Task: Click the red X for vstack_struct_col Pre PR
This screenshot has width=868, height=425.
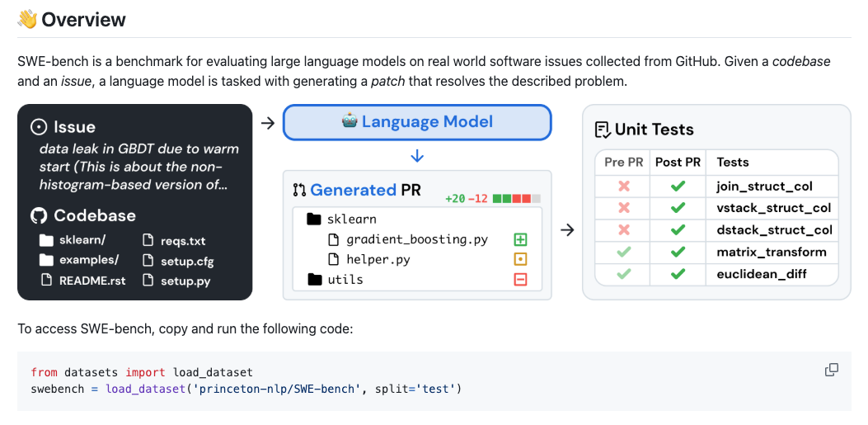Action: click(623, 208)
